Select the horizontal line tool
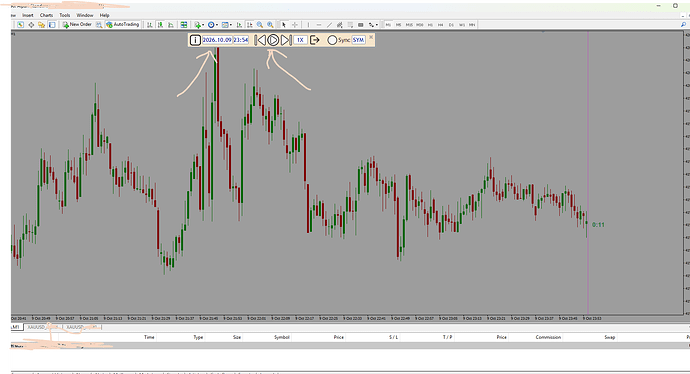Screen dimensions: 690x374 [319, 25]
